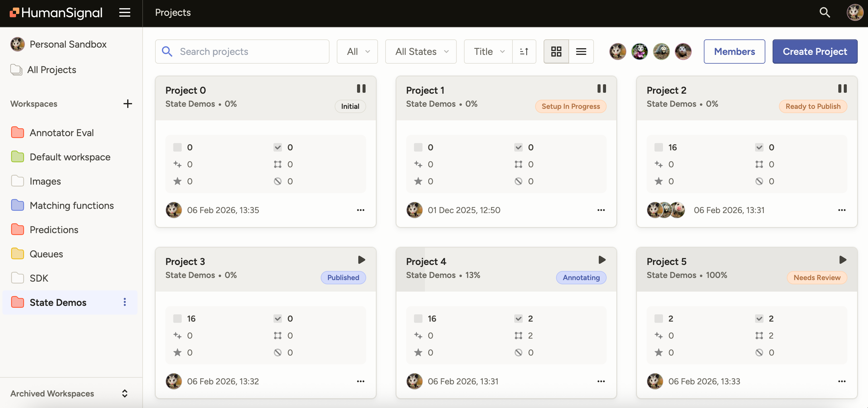Click inside the Search projects field
Viewport: 868px width, 408px height.
tap(242, 51)
